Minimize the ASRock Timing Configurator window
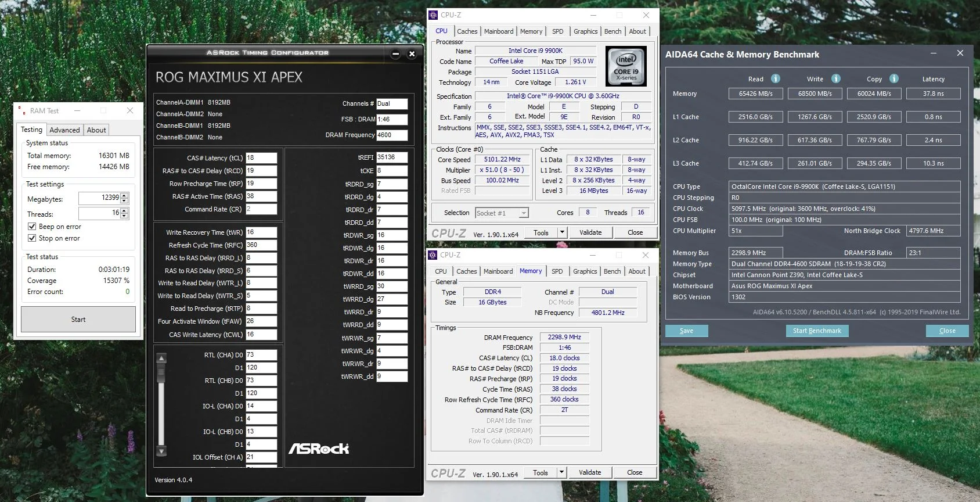This screenshot has height=502, width=980. pos(395,54)
